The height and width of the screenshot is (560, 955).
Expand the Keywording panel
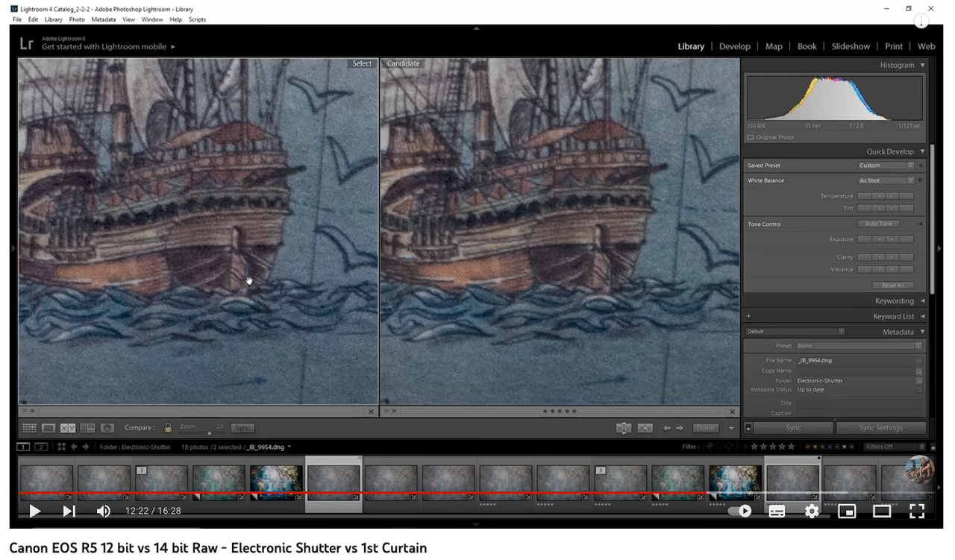pos(922,301)
